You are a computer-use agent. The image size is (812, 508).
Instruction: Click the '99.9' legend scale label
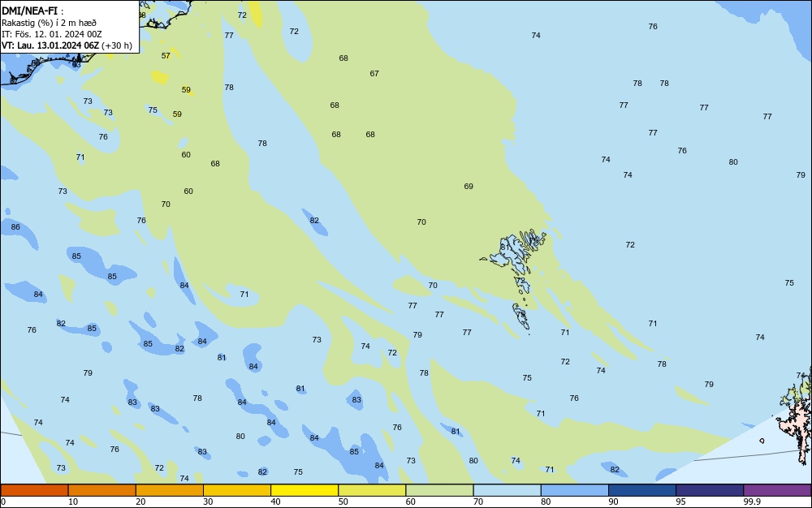pyautogui.click(x=752, y=502)
